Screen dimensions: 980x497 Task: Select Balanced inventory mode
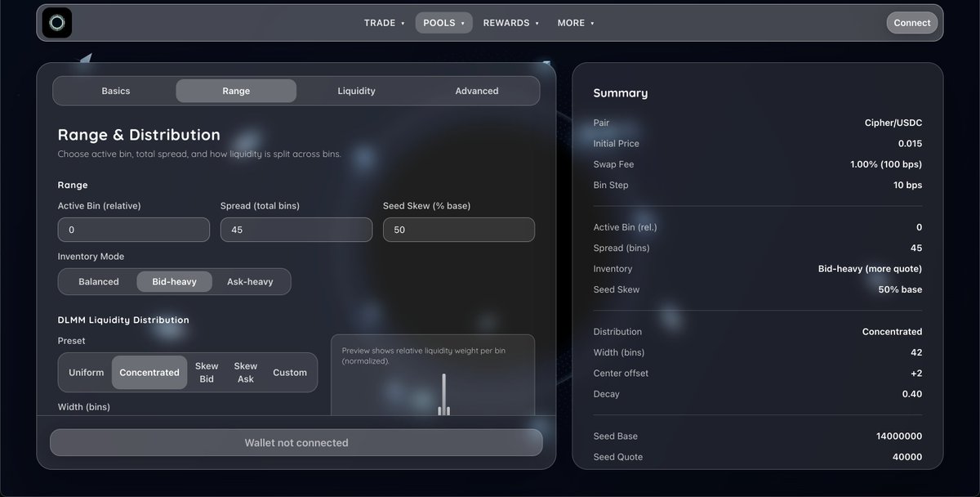coord(99,281)
